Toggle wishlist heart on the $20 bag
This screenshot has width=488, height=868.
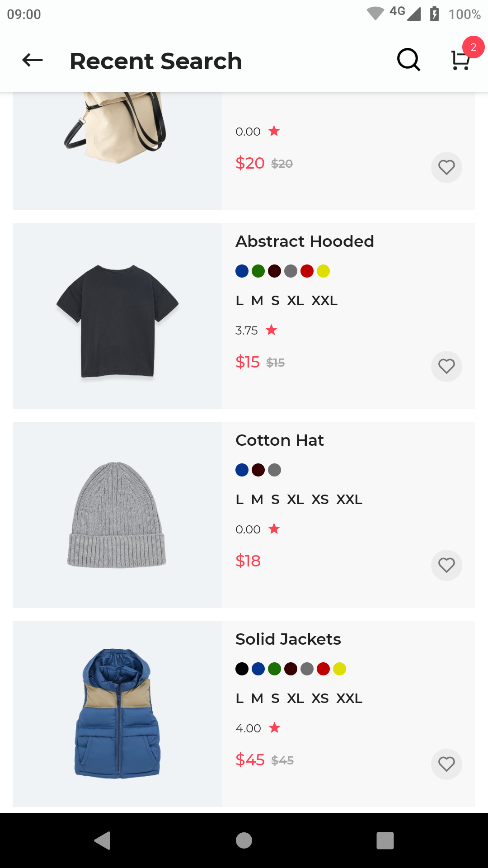pyautogui.click(x=446, y=167)
